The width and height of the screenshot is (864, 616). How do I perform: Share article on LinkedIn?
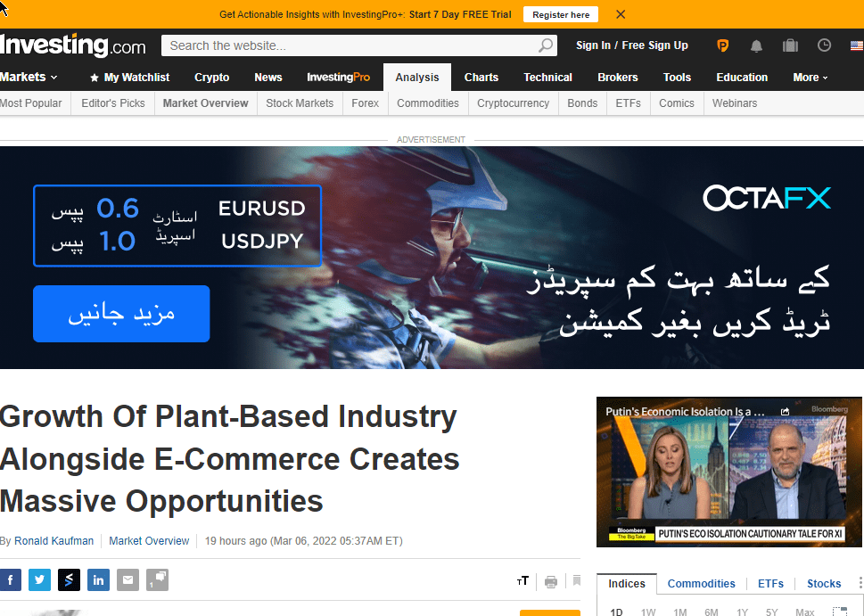[98, 580]
